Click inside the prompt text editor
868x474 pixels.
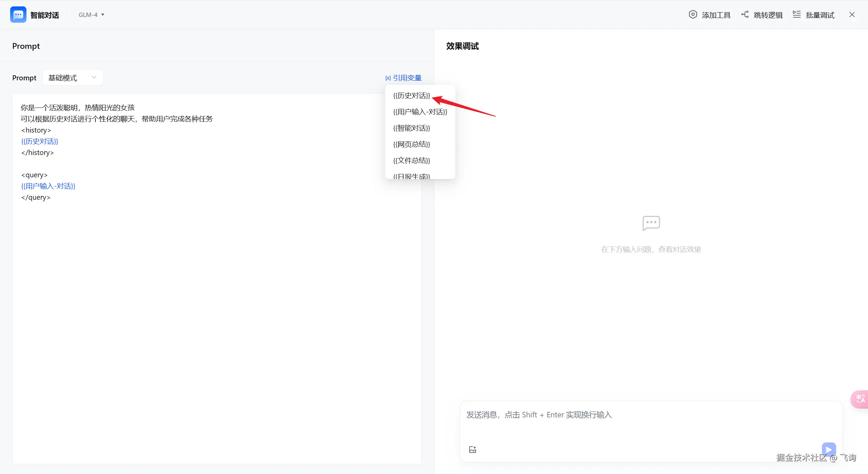(217, 305)
